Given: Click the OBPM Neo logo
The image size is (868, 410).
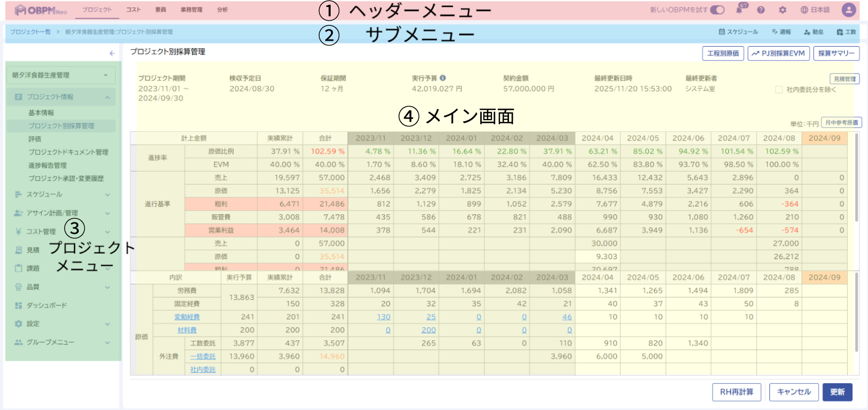Looking at the screenshot, I should click(x=41, y=10).
